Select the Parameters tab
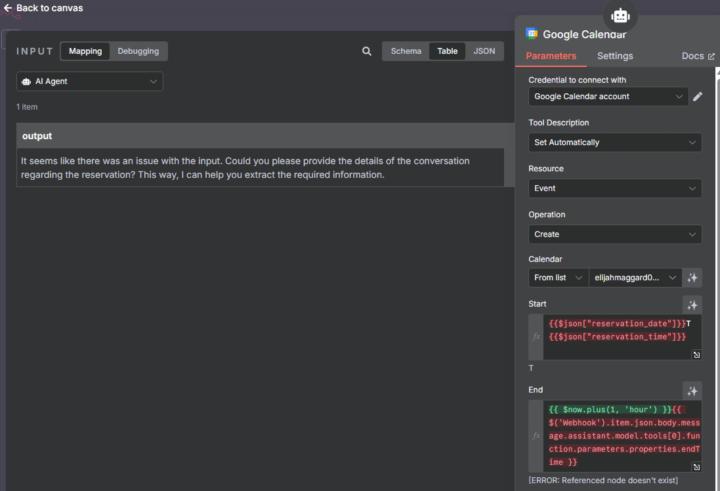Image resolution: width=720 pixels, height=491 pixels. [551, 56]
